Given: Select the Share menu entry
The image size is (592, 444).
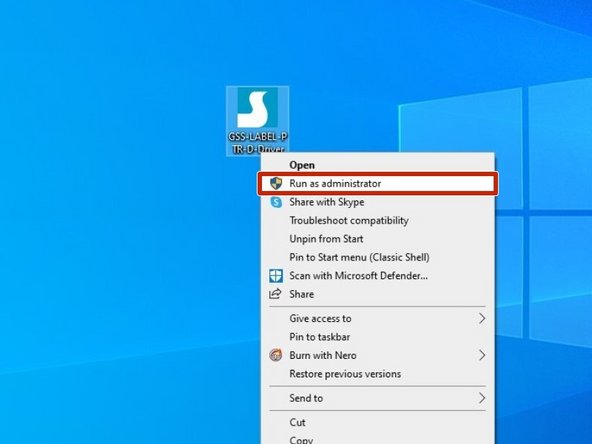Looking at the screenshot, I should [x=378, y=294].
